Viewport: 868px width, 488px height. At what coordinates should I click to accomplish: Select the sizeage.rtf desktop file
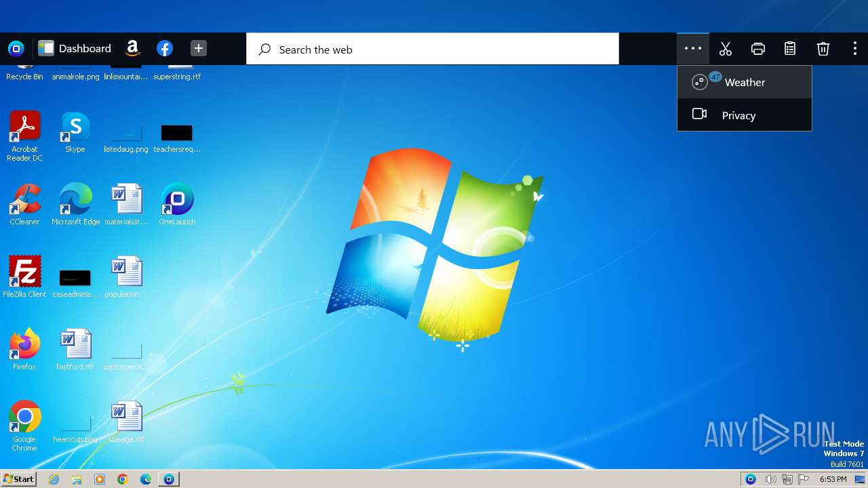pos(126,422)
